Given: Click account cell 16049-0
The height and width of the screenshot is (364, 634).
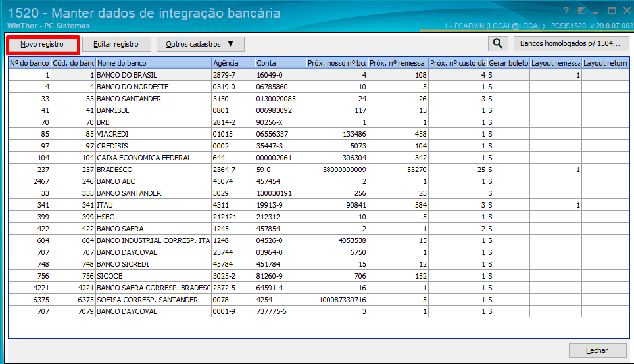Looking at the screenshot, I should tap(280, 75).
